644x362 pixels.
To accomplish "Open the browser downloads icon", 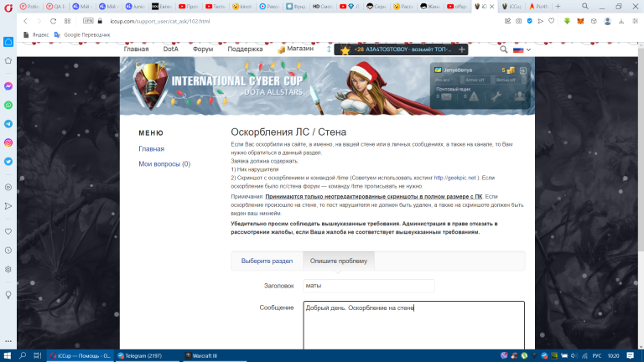I will click(x=621, y=21).
